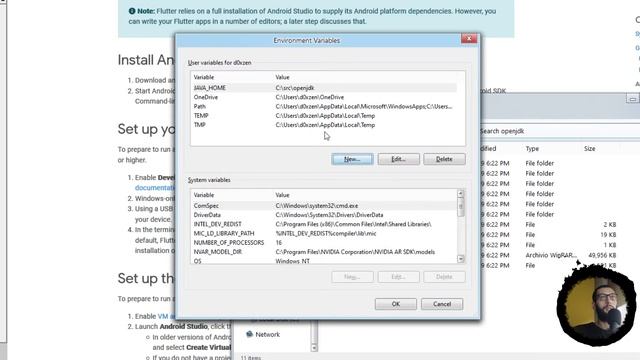Click Variable column header in user variables
The image size is (640, 360).
204,77
